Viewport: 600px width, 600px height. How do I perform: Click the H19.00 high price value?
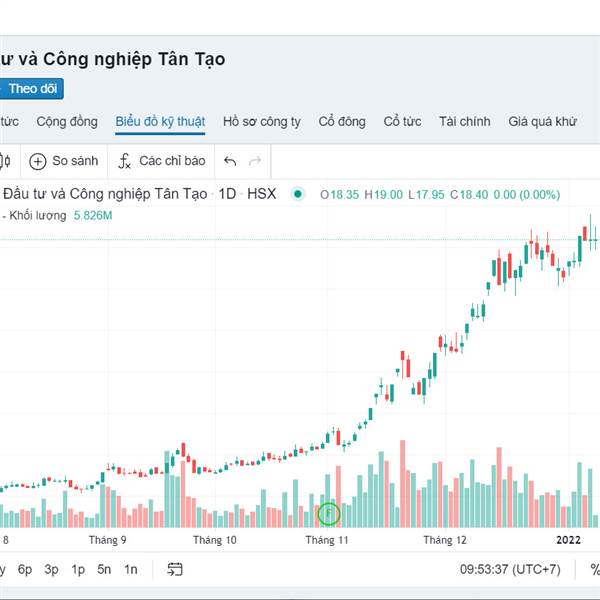coord(383,195)
